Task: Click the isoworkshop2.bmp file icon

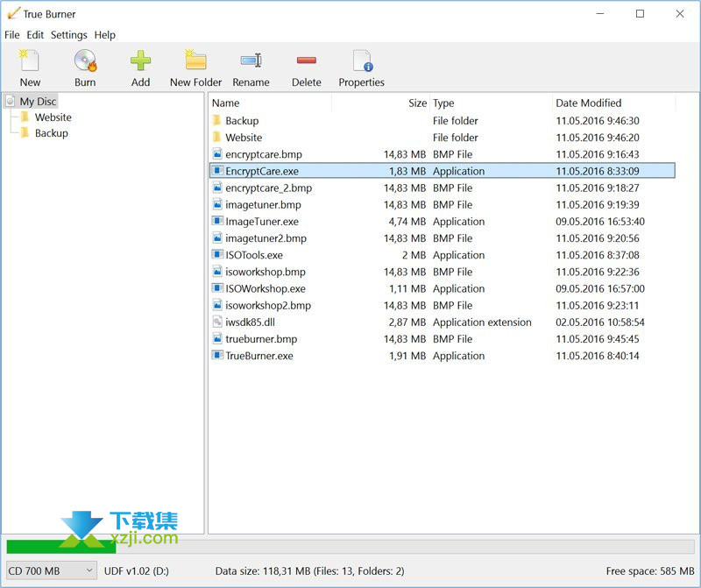Action: pyautogui.click(x=217, y=305)
